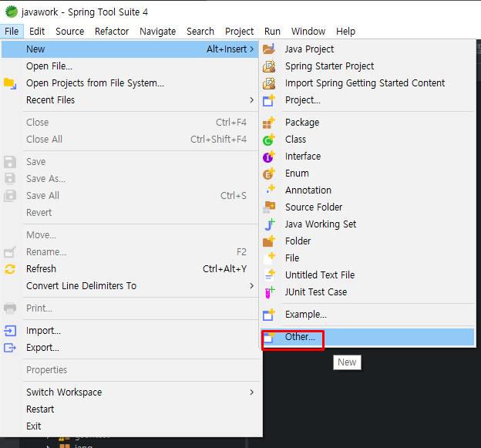Select Java Working Set entry
The width and height of the screenshot is (481, 448).
point(368,224)
